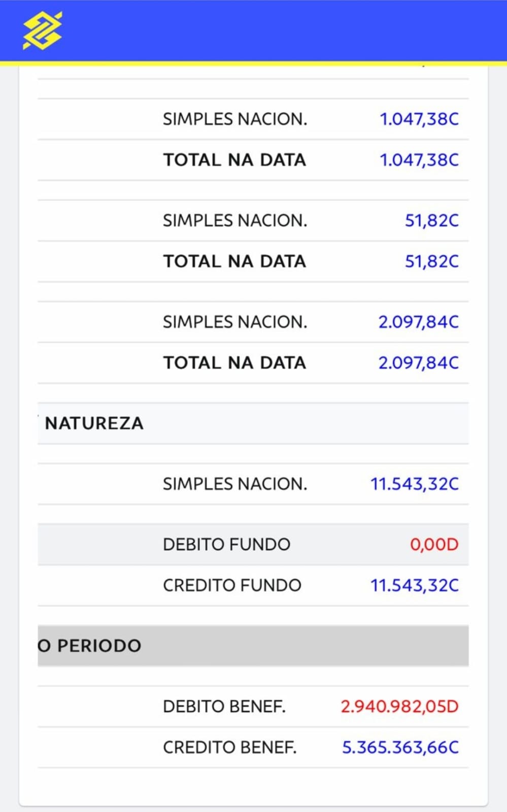Click the 51,82C amount in the SIMPLES NACION. row
The width and height of the screenshot is (507, 812).
coord(431,220)
